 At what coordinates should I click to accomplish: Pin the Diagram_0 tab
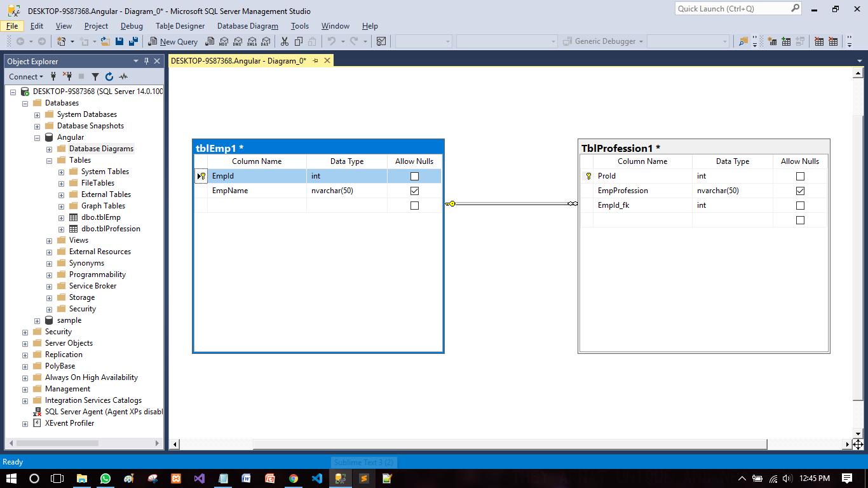pyautogui.click(x=316, y=60)
